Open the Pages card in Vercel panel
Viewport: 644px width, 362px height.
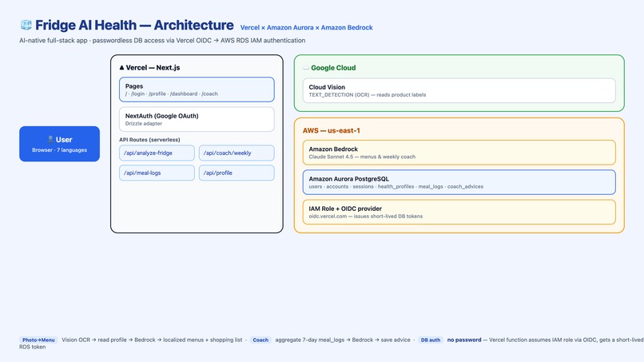[x=197, y=90]
